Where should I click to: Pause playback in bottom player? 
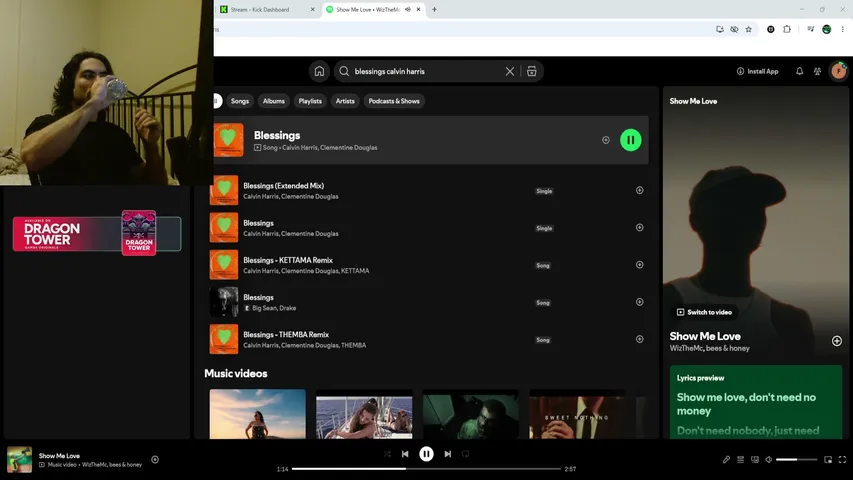point(426,454)
